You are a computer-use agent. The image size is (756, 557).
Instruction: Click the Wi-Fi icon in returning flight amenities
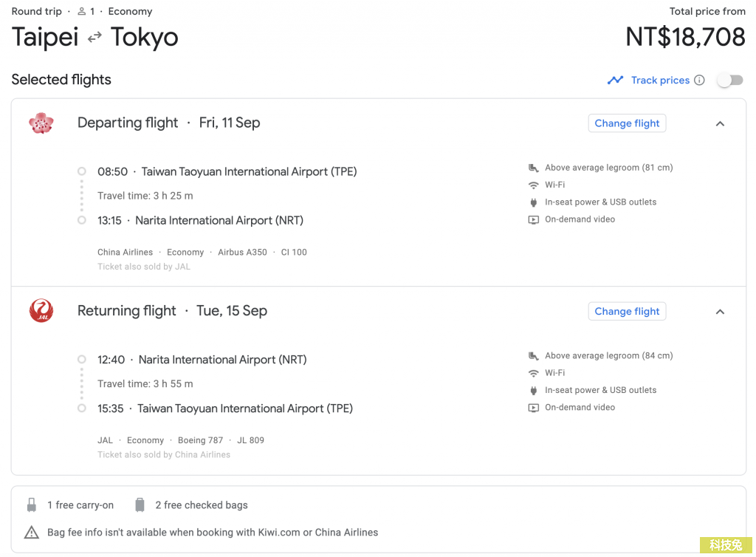pos(533,373)
